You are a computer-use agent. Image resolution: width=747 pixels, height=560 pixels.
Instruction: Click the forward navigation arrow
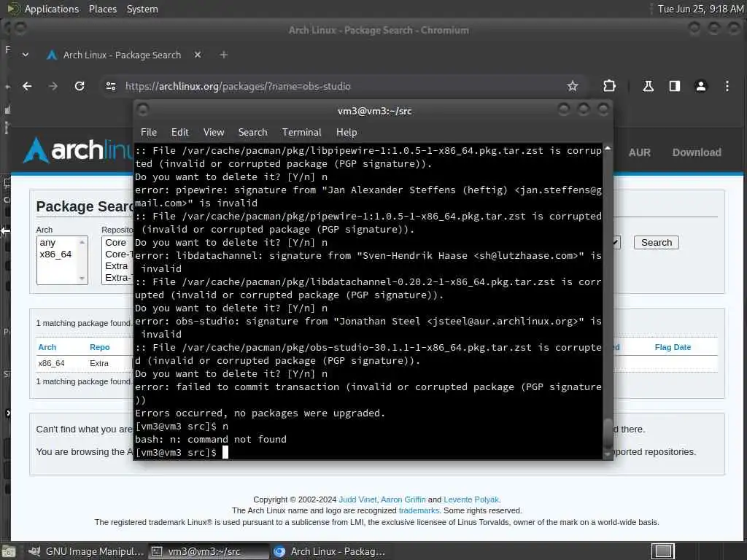click(53, 86)
